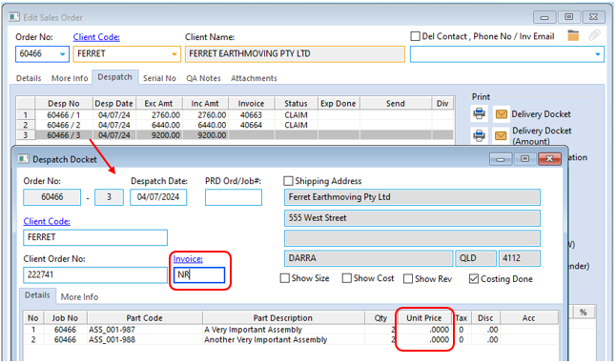The height and width of the screenshot is (364, 616).
Task: Minimize the Despatch Docket window
Action: 501,159
